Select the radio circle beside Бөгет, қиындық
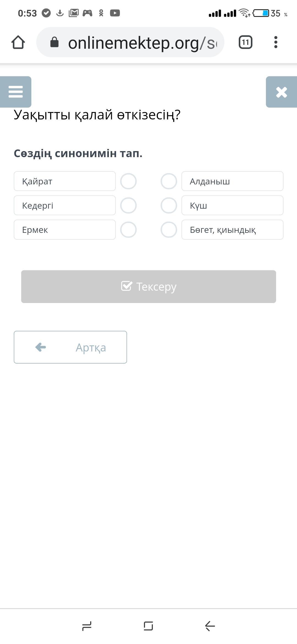Screen dimensions: 297x644 (169, 230)
